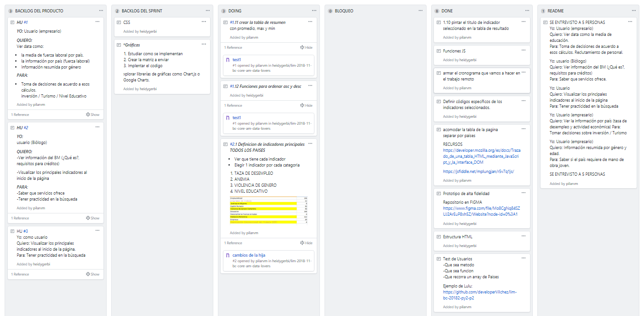644x316 pixels.
Task: Open CSS card menu
Action: point(204,22)
